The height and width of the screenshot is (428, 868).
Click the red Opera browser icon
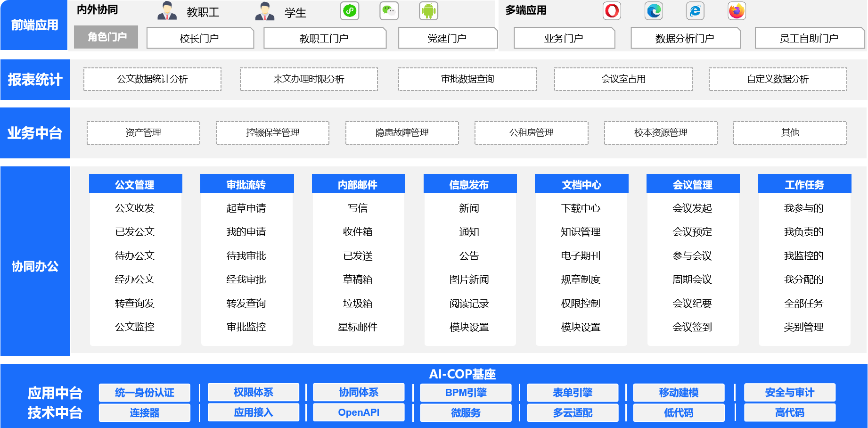pos(612,11)
